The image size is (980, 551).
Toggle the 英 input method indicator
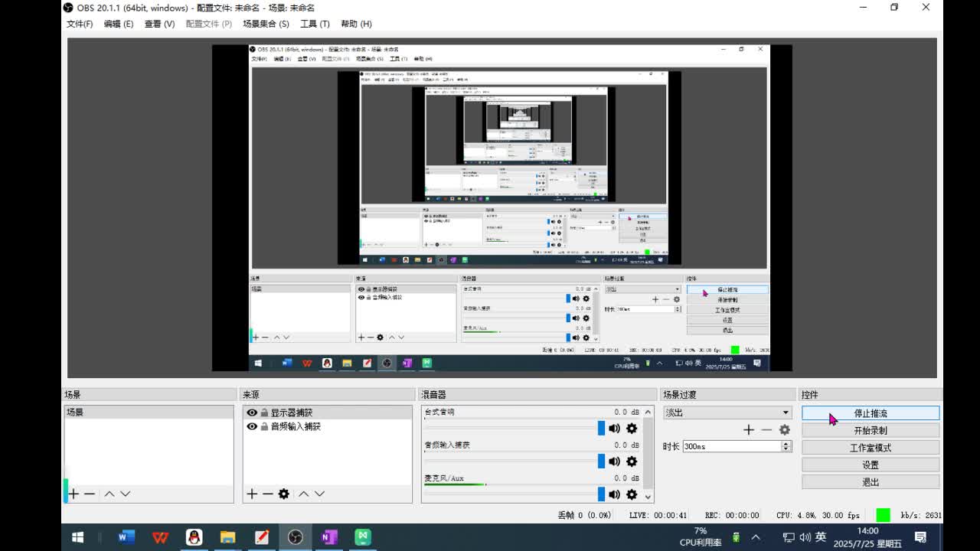821,537
